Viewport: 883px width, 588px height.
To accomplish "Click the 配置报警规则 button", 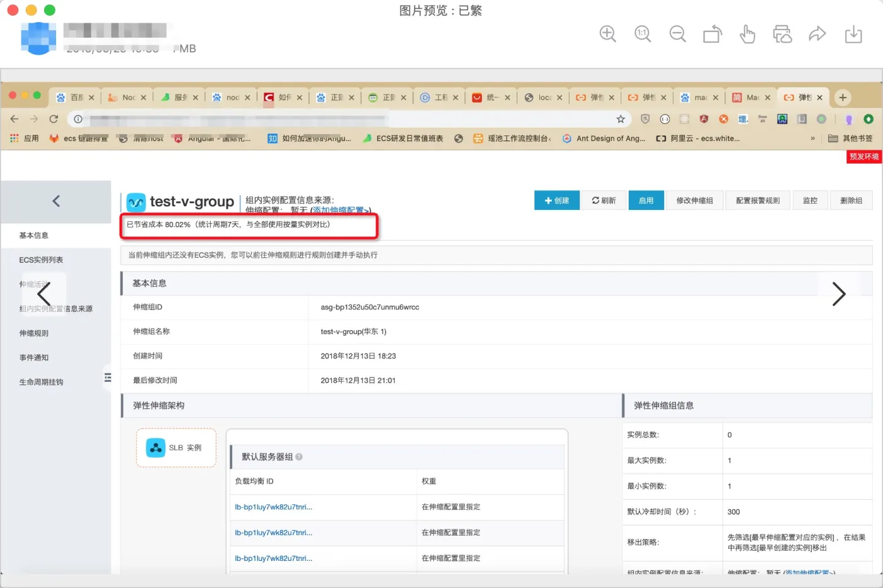I will click(x=758, y=200).
